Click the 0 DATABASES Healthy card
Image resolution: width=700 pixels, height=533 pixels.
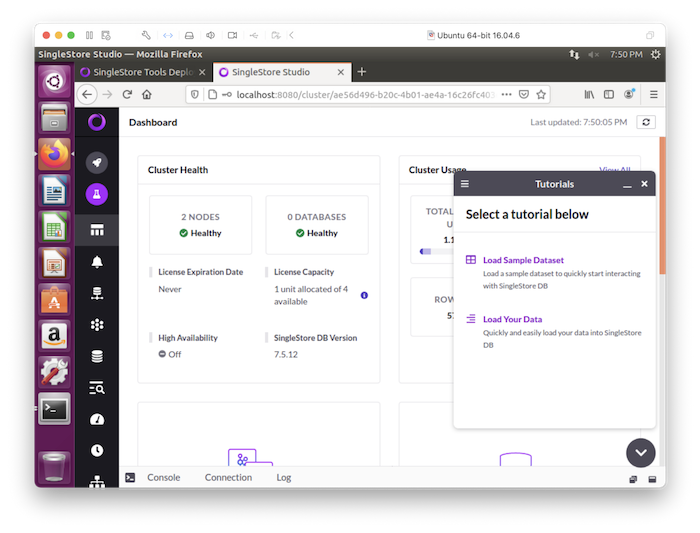click(317, 225)
